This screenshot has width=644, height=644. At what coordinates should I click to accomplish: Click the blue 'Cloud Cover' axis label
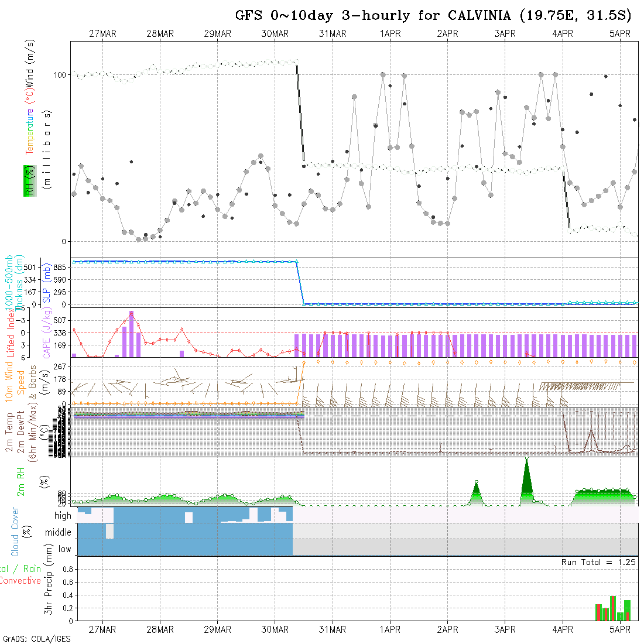pyautogui.click(x=15, y=532)
